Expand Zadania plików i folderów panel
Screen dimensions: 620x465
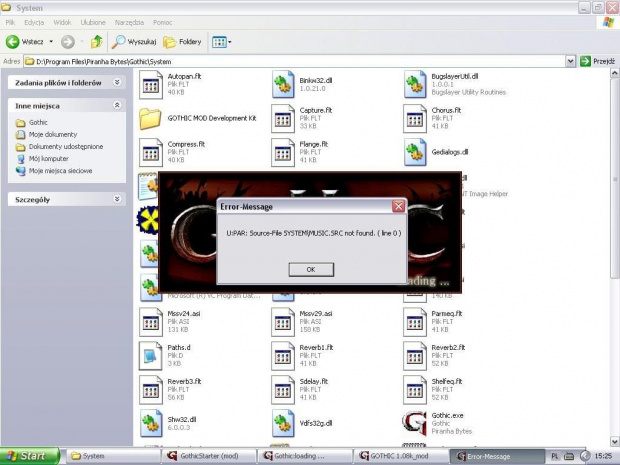(117, 82)
